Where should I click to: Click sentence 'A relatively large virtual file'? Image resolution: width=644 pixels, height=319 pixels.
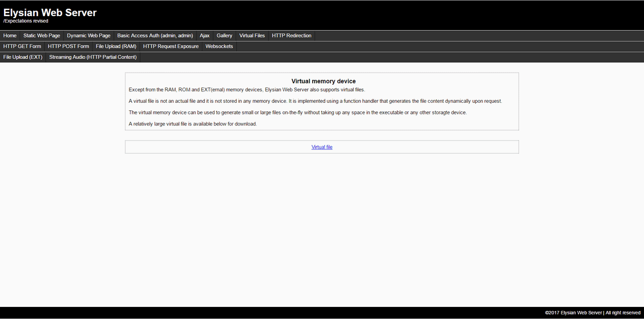(x=193, y=124)
